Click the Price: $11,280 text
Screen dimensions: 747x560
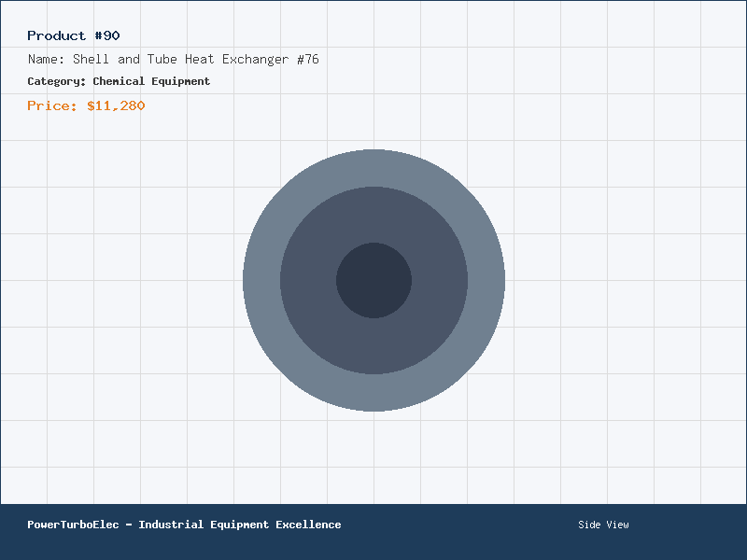(86, 105)
